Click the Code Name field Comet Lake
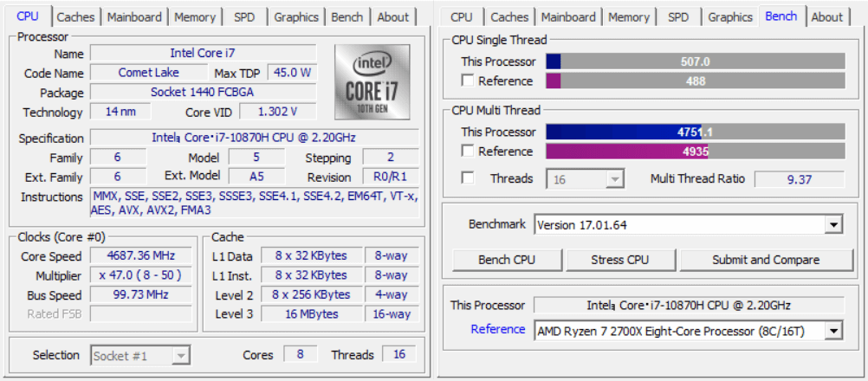This screenshot has height=381, width=868. point(147,73)
